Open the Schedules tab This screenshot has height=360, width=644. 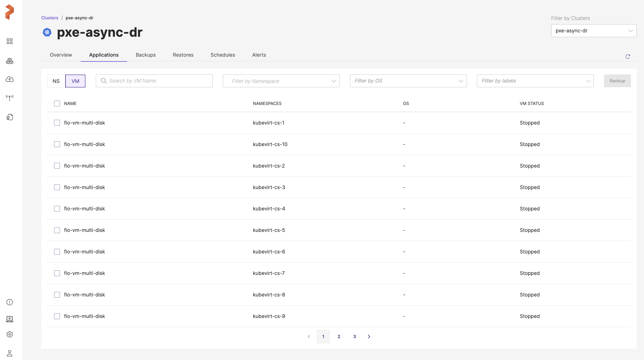coord(223,55)
